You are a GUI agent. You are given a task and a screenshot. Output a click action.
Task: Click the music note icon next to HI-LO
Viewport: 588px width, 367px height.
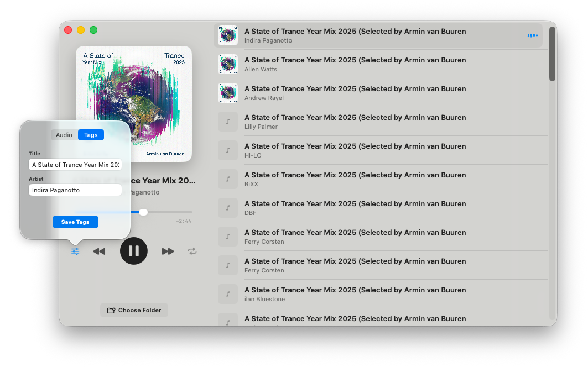(x=228, y=150)
